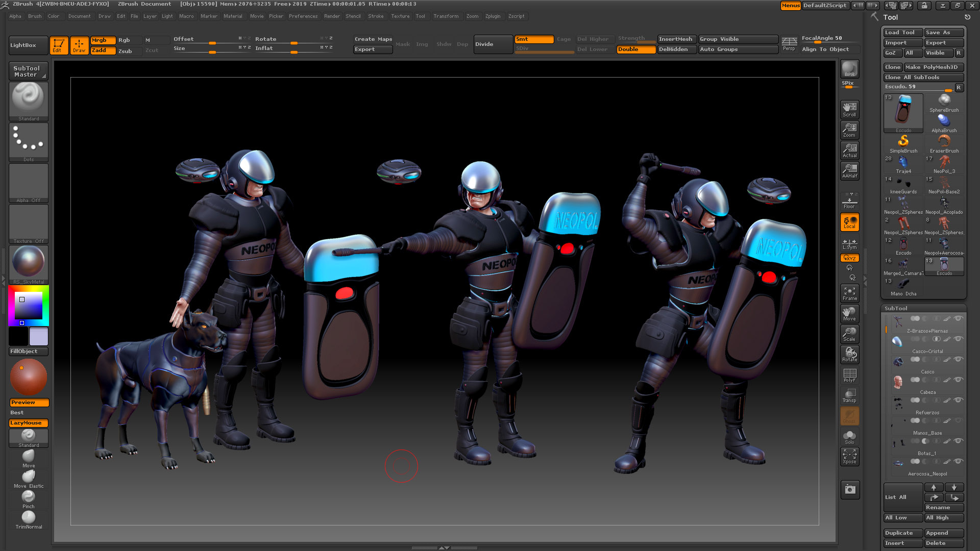Click the Divide button
Screen dimensions: 980x551
pyautogui.click(x=493, y=44)
